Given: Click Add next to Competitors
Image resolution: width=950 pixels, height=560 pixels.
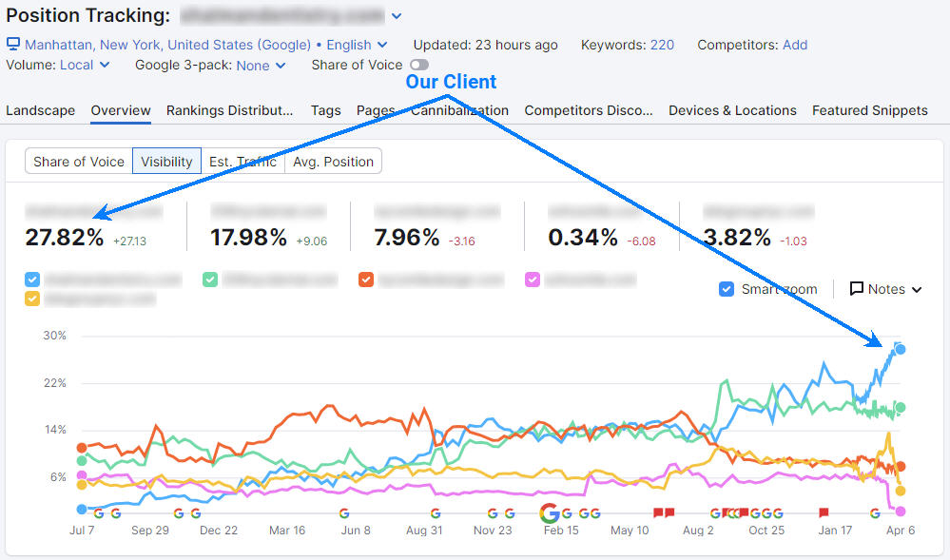Looking at the screenshot, I should tap(795, 44).
